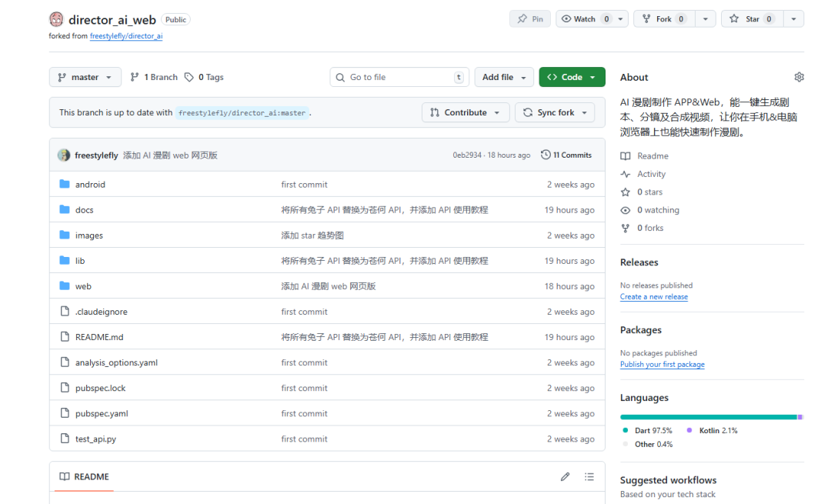Pin this repository with the Pin button
The height and width of the screenshot is (504, 831).
point(530,19)
